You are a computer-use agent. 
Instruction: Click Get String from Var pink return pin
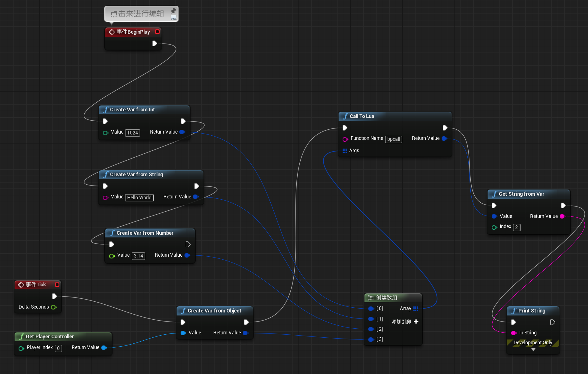[x=562, y=216]
